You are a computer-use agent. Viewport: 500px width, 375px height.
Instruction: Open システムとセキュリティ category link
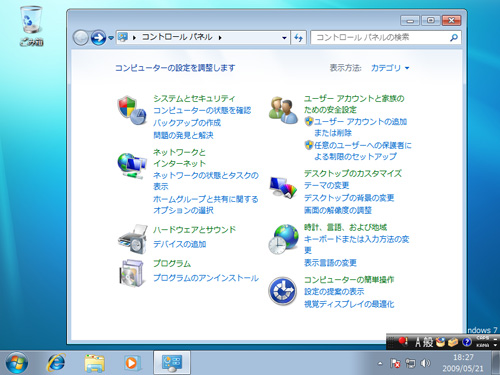194,99
